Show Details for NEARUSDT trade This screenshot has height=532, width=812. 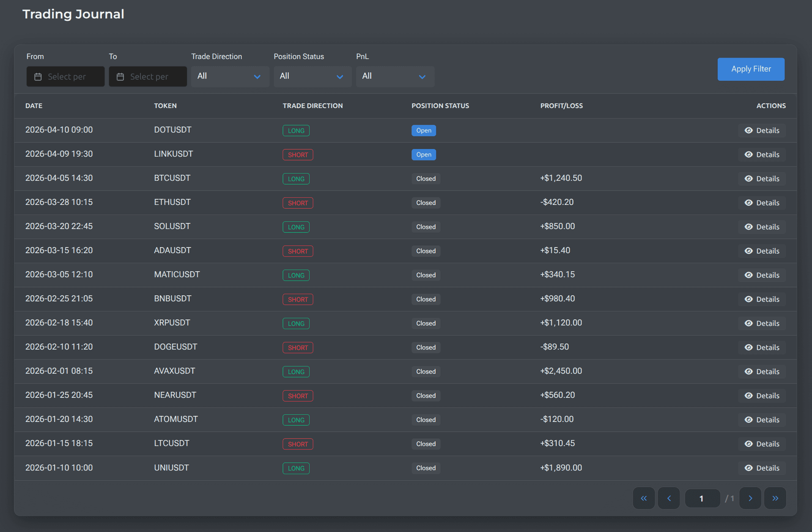pyautogui.click(x=762, y=396)
